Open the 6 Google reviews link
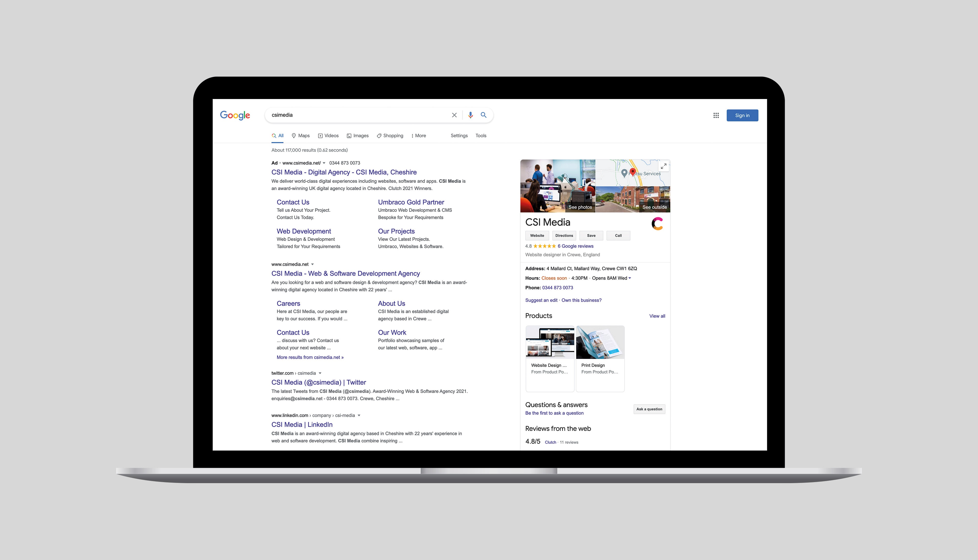978x560 pixels. pos(575,246)
